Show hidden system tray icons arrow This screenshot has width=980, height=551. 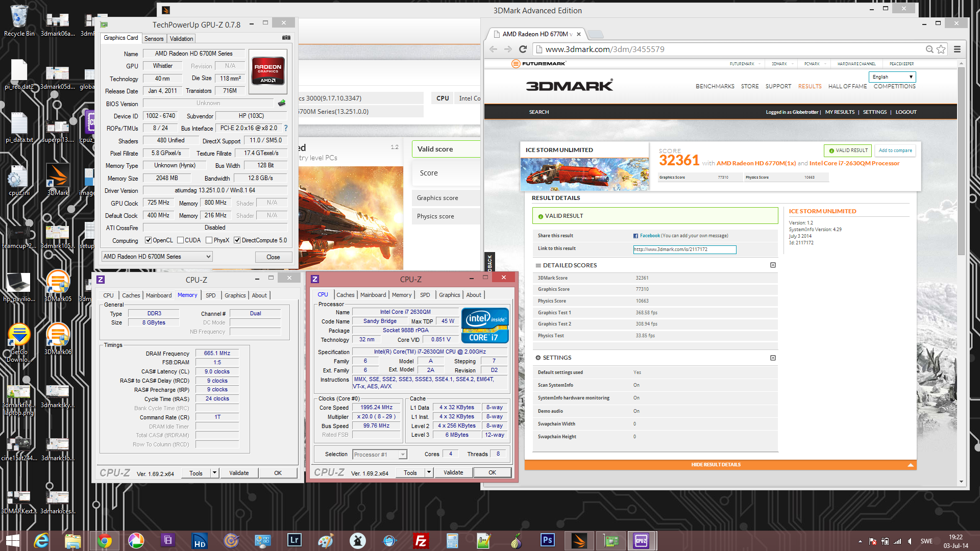(x=860, y=541)
